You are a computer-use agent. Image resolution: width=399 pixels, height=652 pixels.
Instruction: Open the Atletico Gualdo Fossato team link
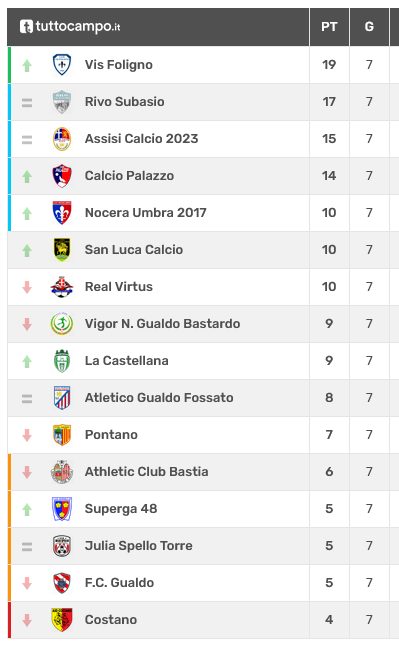159,398
